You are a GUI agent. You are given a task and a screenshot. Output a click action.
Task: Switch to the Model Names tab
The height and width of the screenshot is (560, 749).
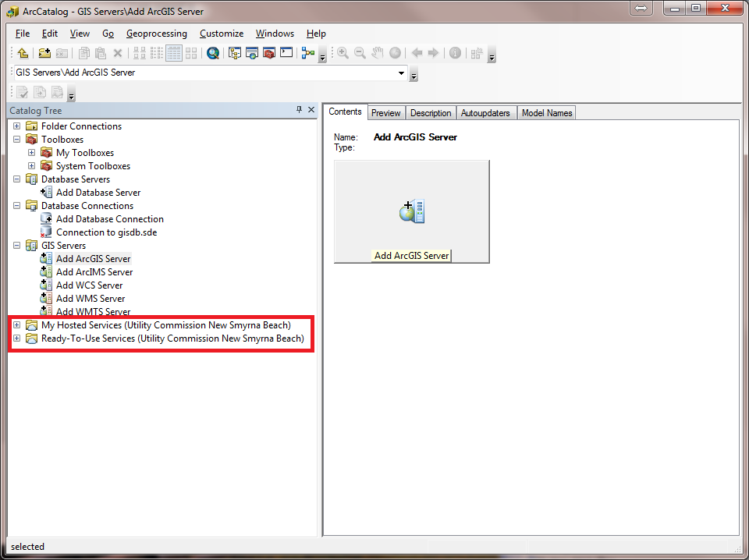tap(547, 113)
